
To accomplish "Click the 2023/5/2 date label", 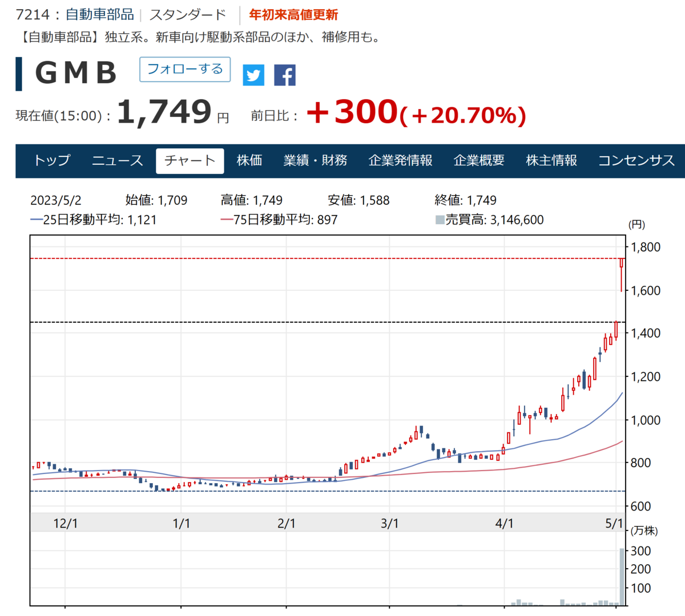I will click(56, 200).
